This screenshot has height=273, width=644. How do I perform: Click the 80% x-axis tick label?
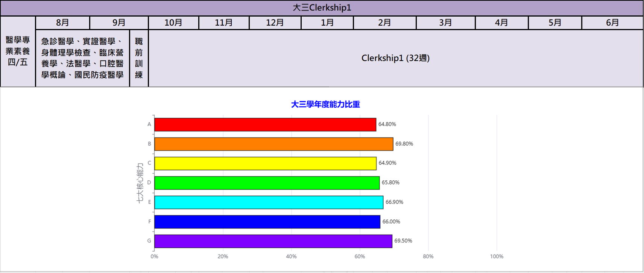[x=428, y=256]
